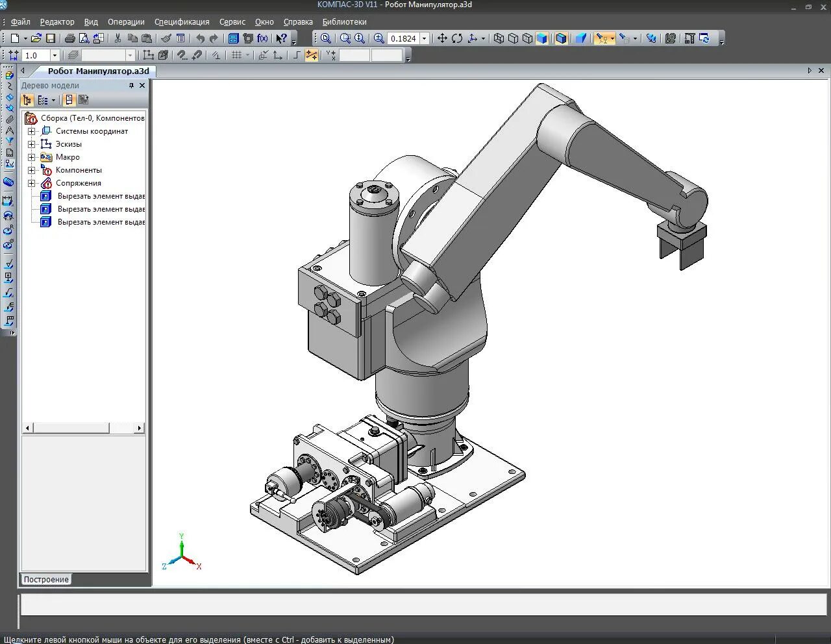Expand the Эскизы tree node

31,144
